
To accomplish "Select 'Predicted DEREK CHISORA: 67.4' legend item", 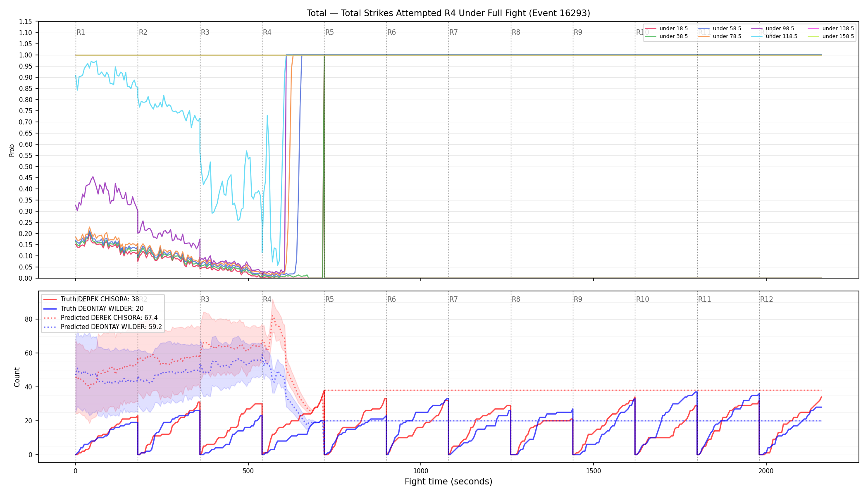I will tap(100, 318).
